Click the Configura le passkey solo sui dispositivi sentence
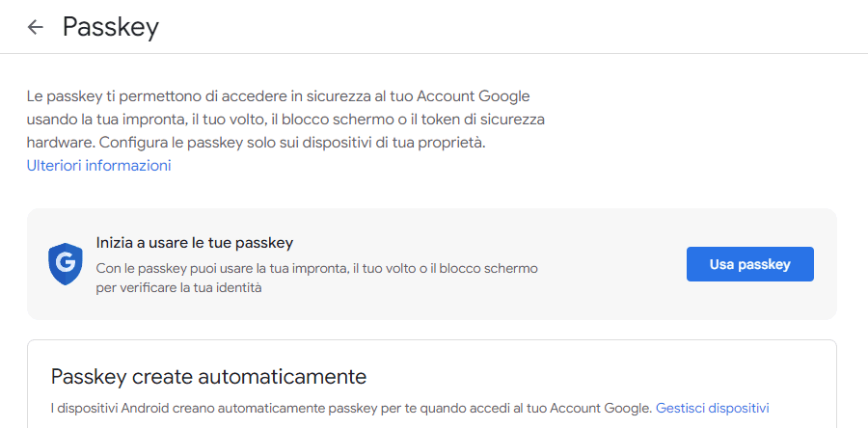Viewport: 868px width, 428px height. click(292, 143)
